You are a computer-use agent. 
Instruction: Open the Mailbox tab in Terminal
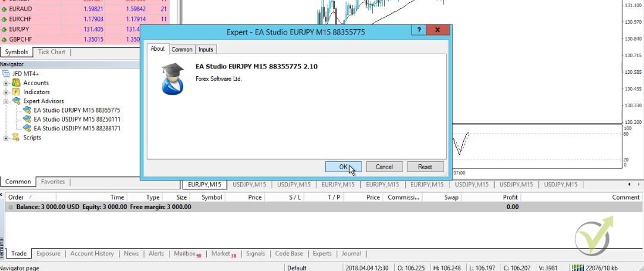[x=187, y=254]
